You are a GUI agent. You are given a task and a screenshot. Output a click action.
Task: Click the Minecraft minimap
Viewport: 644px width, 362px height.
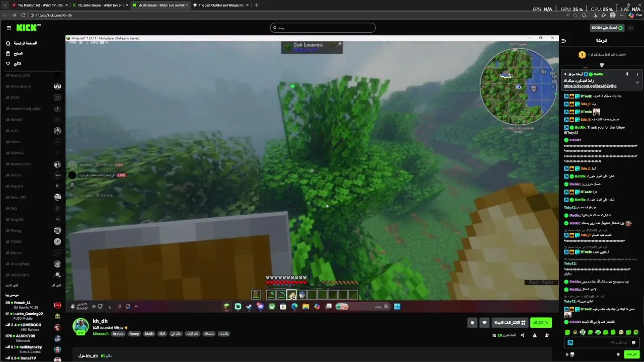[x=518, y=87]
